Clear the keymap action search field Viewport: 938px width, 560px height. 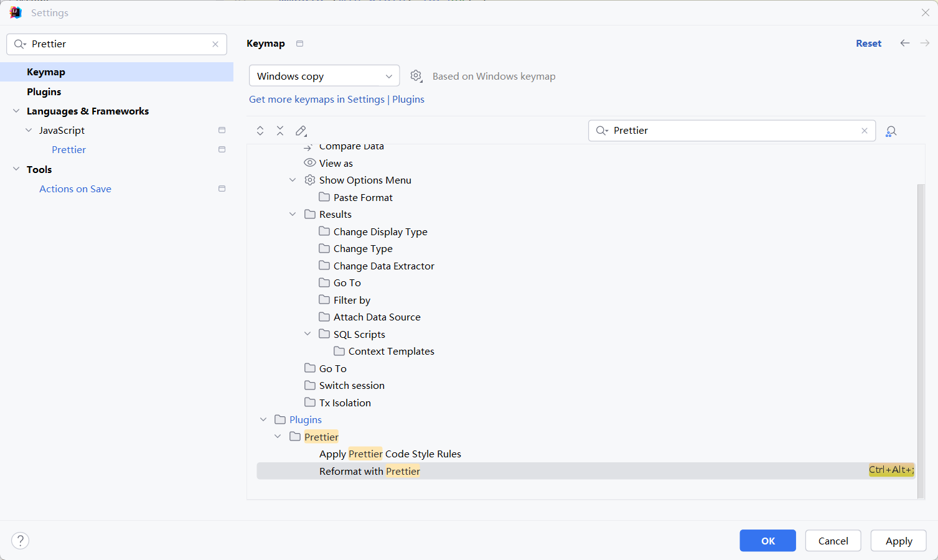pos(864,131)
